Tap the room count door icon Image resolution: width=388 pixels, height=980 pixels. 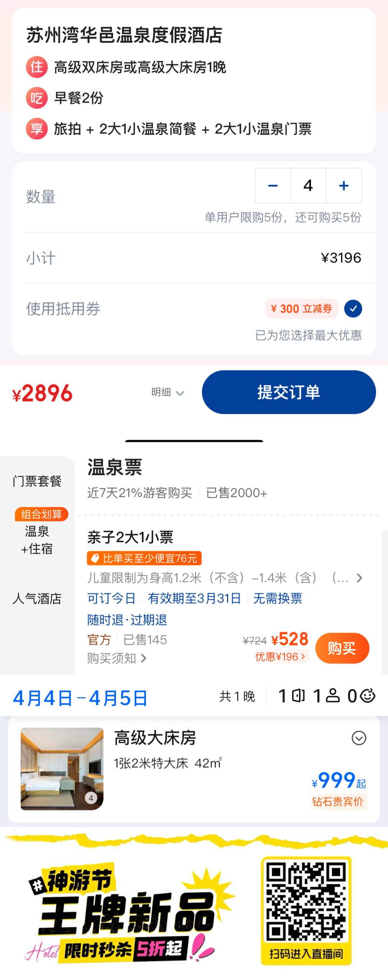(298, 696)
